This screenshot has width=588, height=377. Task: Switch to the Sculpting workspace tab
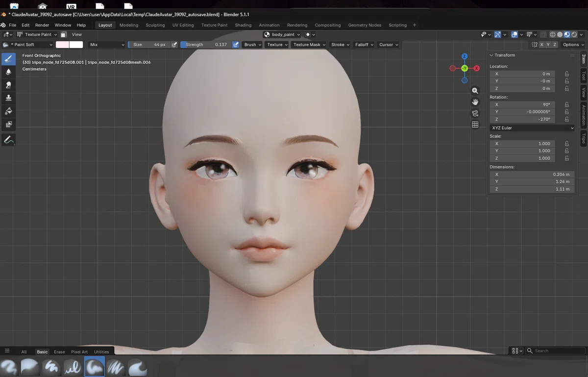click(155, 25)
